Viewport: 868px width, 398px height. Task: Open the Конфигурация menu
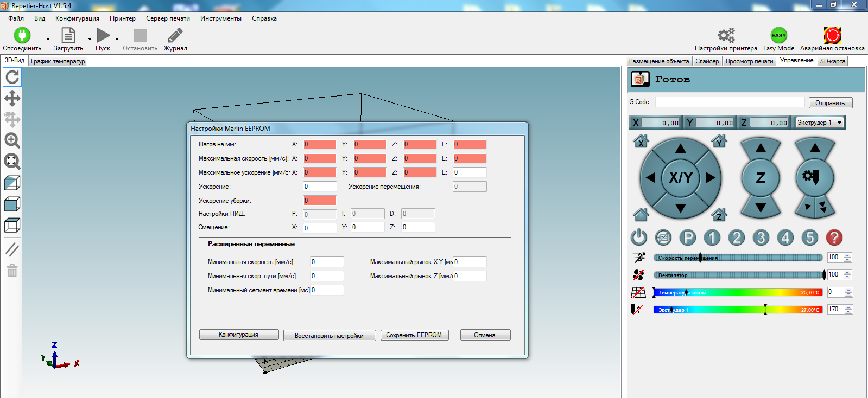tap(77, 18)
